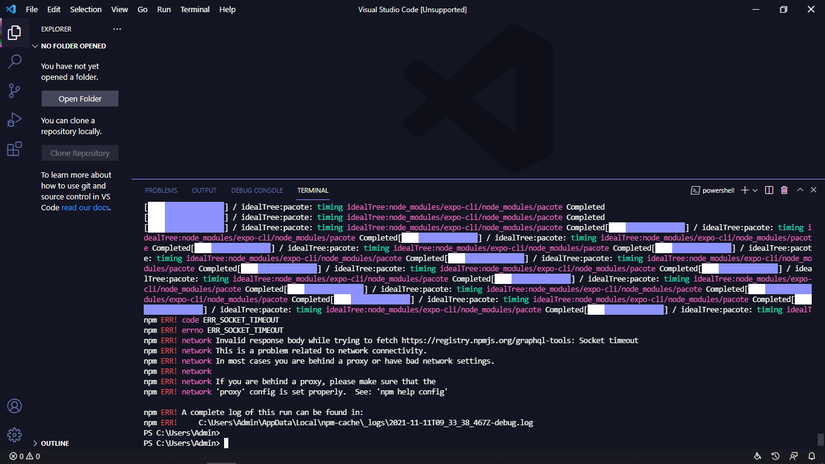This screenshot has width=825, height=464.
Task: Switch to the Problems tab
Action: coord(161,190)
